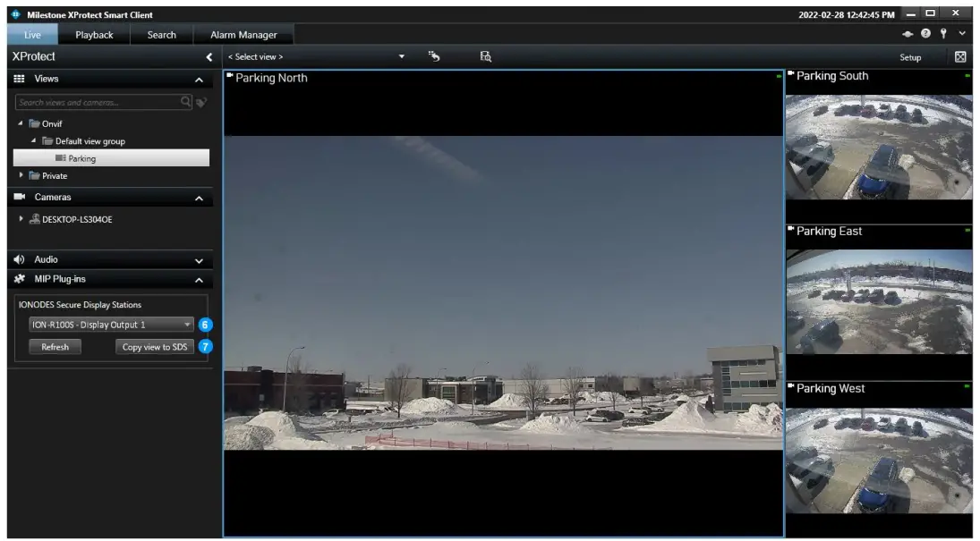
Task: Collapse the Cameras section chevron
Action: point(199,199)
